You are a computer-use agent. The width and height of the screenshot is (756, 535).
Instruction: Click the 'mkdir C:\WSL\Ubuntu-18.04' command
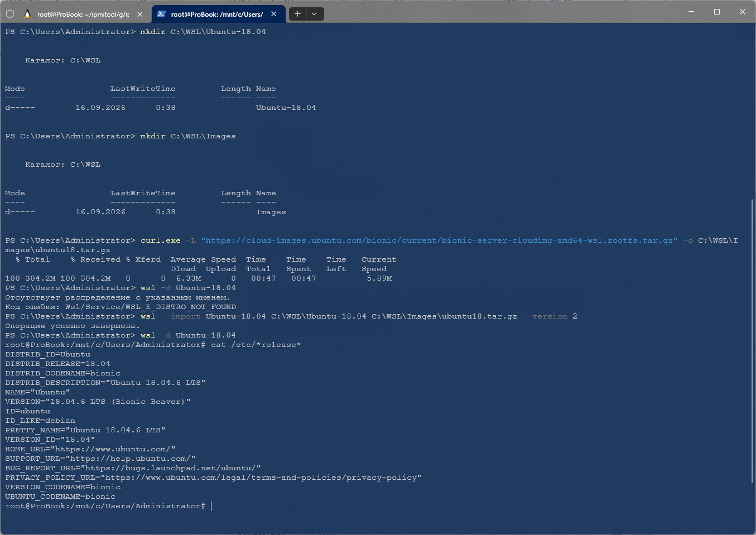coord(203,32)
